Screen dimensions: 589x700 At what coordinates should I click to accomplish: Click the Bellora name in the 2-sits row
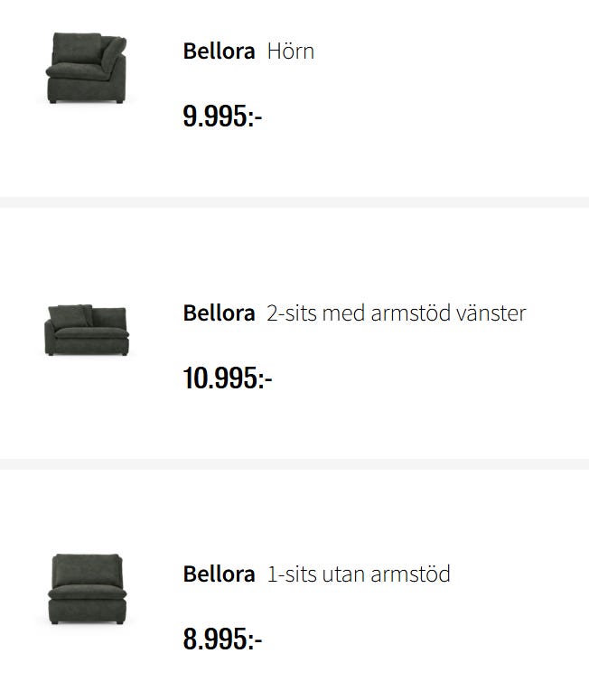point(219,313)
